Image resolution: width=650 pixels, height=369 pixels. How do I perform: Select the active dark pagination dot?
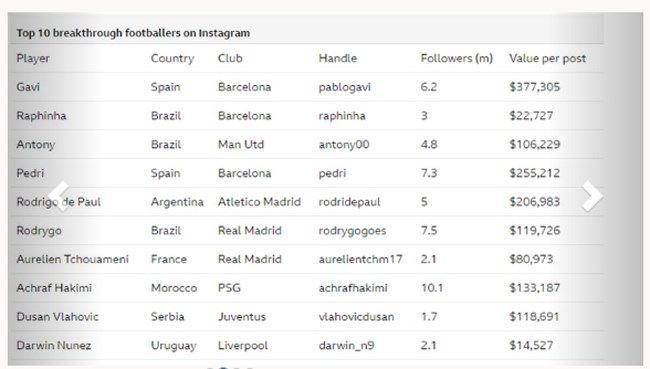tap(223, 368)
